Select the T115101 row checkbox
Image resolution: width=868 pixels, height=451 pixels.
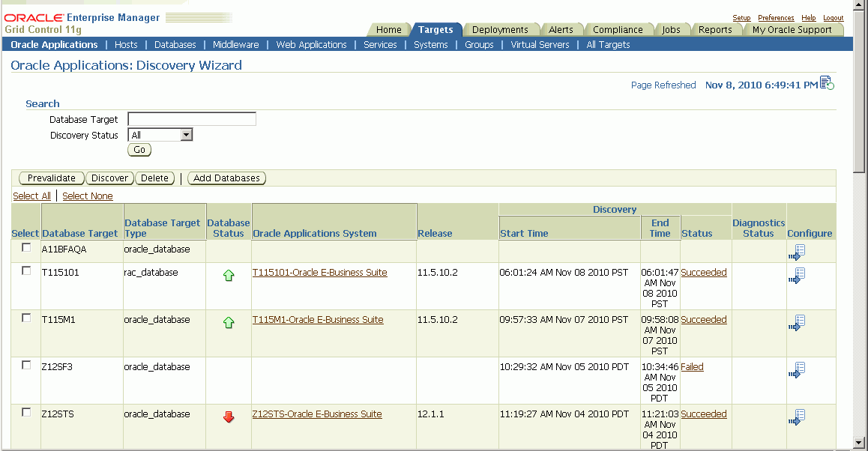pos(26,270)
